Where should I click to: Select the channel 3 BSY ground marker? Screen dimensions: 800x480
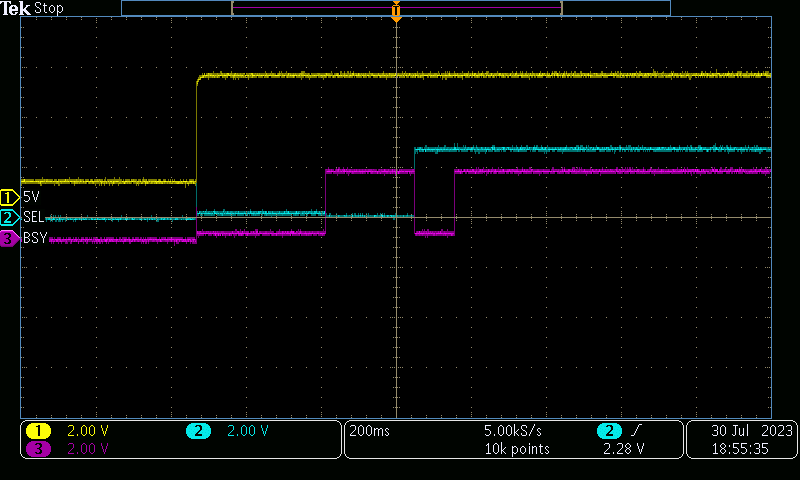point(10,238)
